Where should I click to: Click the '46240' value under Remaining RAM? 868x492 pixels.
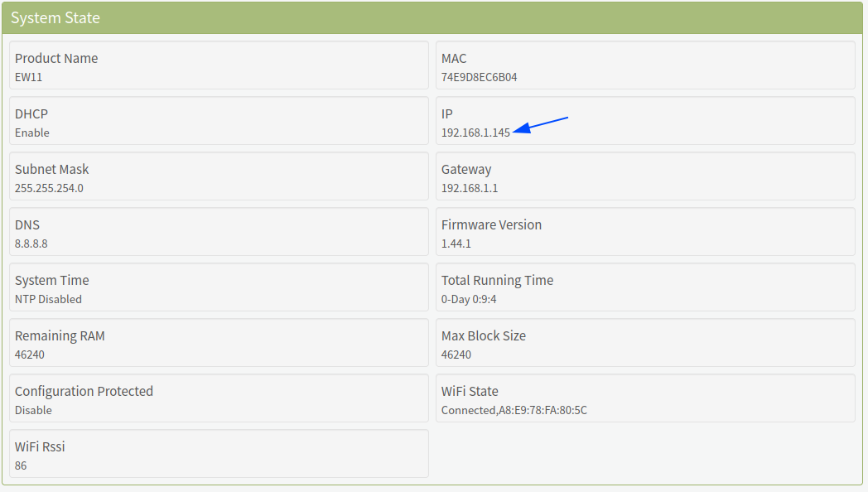[29, 355]
